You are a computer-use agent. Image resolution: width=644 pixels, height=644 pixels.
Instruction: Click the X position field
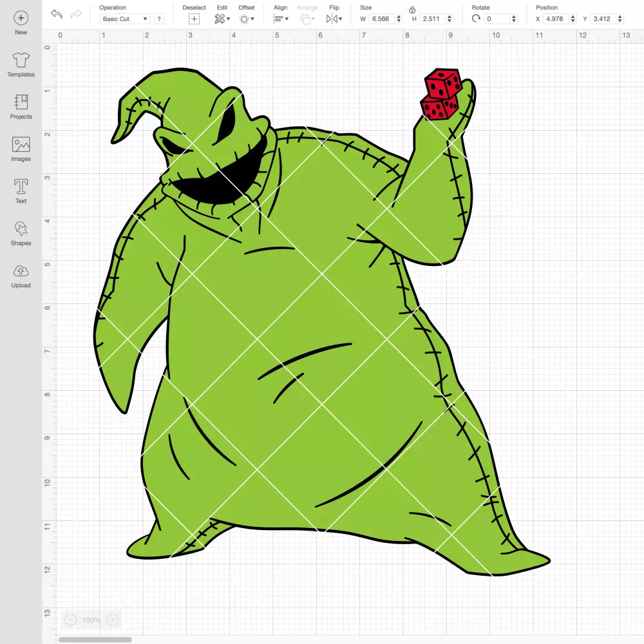click(x=556, y=19)
